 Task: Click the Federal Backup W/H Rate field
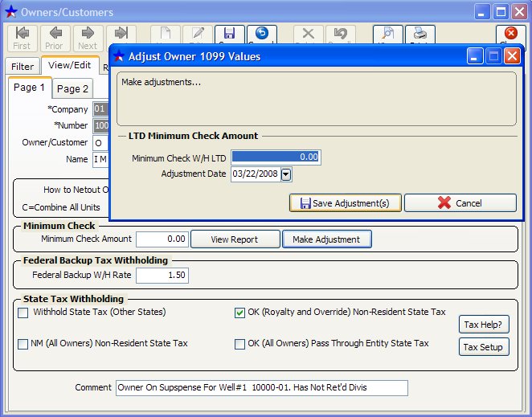[x=162, y=275]
